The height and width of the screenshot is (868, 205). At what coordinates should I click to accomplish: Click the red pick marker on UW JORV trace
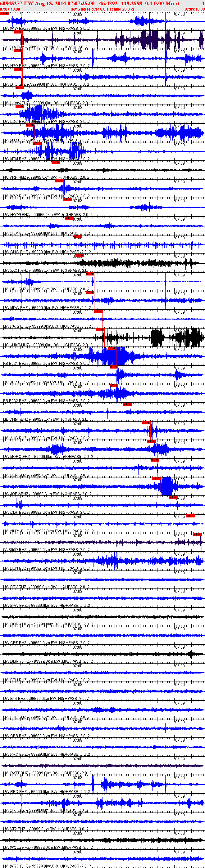coord(156,478)
